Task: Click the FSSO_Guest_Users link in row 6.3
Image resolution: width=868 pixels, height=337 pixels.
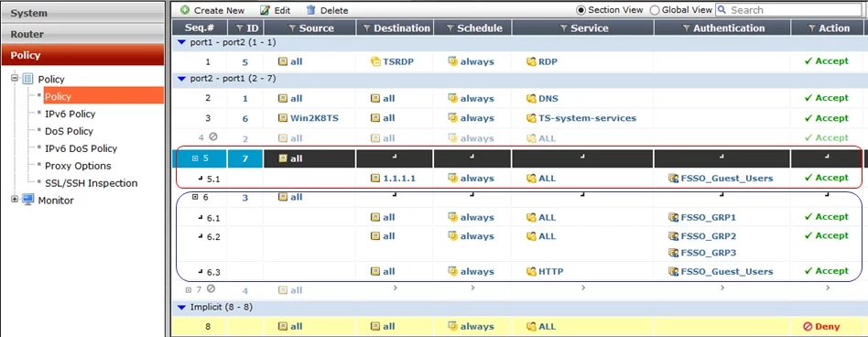Action: 727,271
